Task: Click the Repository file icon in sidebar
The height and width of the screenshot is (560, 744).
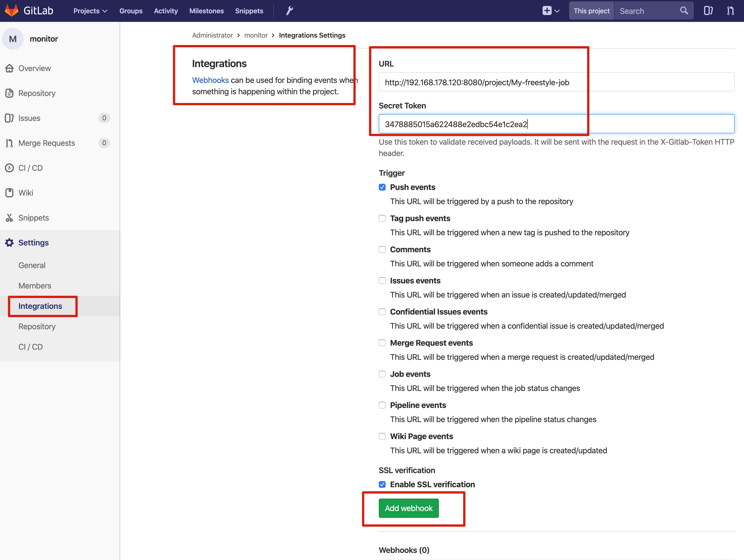Action: (9, 93)
